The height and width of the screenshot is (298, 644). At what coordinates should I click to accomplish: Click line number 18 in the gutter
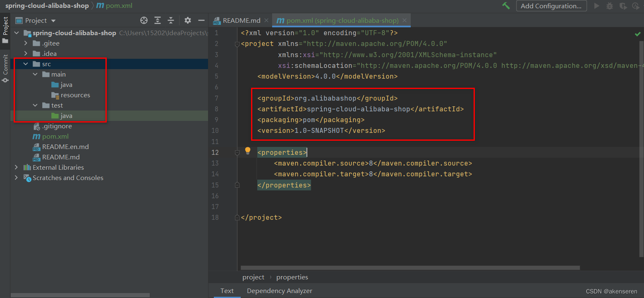point(215,217)
